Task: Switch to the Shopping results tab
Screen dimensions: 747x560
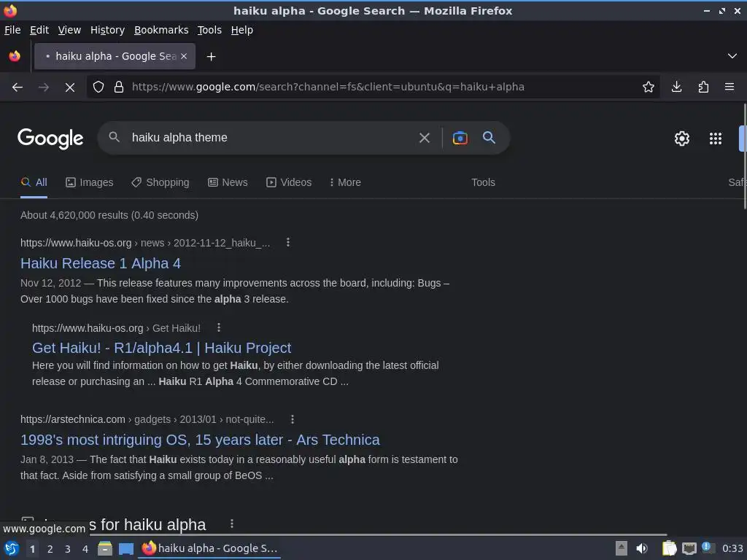Action: 160,182
